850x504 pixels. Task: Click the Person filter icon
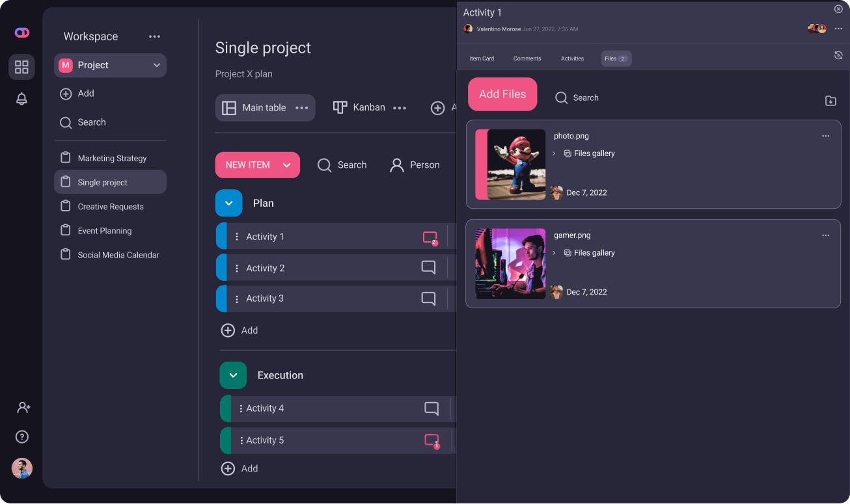(x=397, y=165)
